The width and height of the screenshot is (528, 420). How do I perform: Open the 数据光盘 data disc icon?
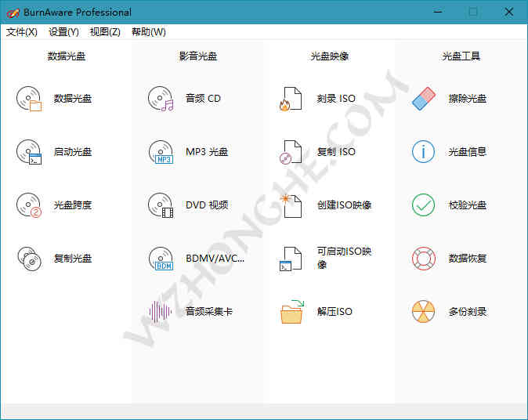click(29, 99)
